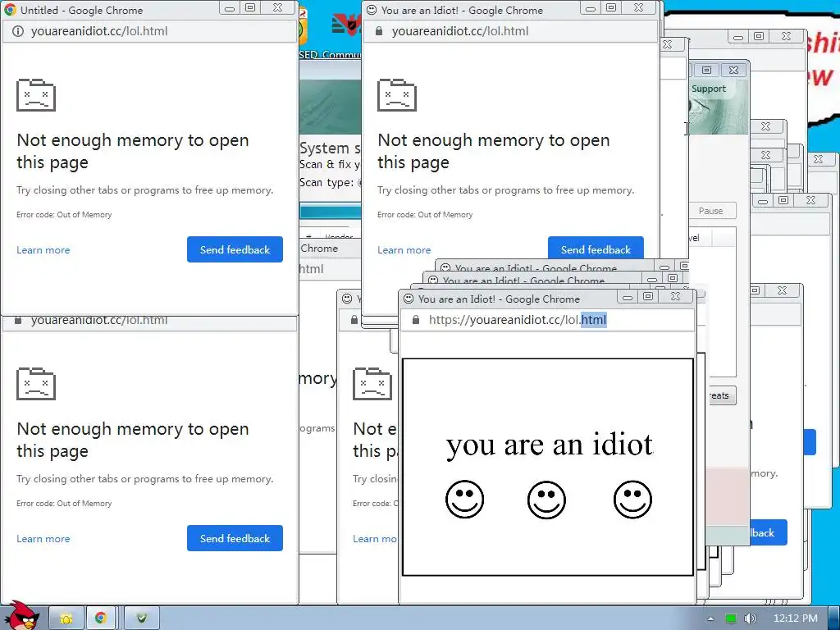Click "Not enough memory" heading in Untitled window
This screenshot has height=630, width=840.
[133, 151]
